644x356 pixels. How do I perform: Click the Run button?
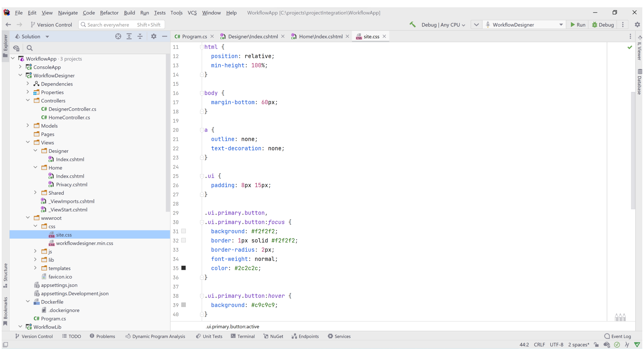(578, 25)
